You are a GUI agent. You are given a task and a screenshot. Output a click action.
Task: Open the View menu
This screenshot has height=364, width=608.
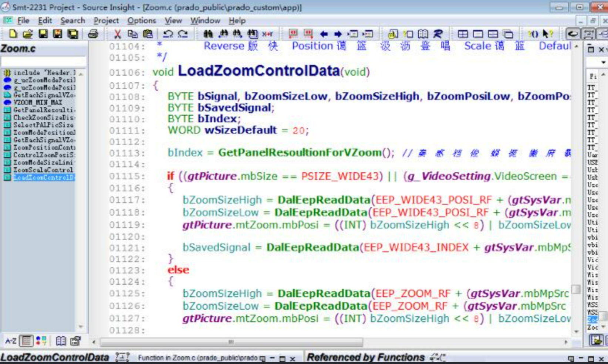173,21
